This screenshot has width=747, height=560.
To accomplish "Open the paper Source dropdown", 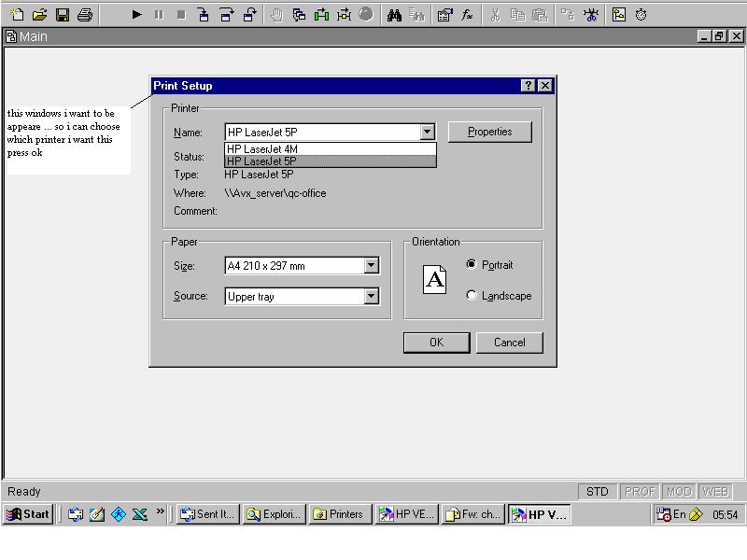I will click(371, 297).
